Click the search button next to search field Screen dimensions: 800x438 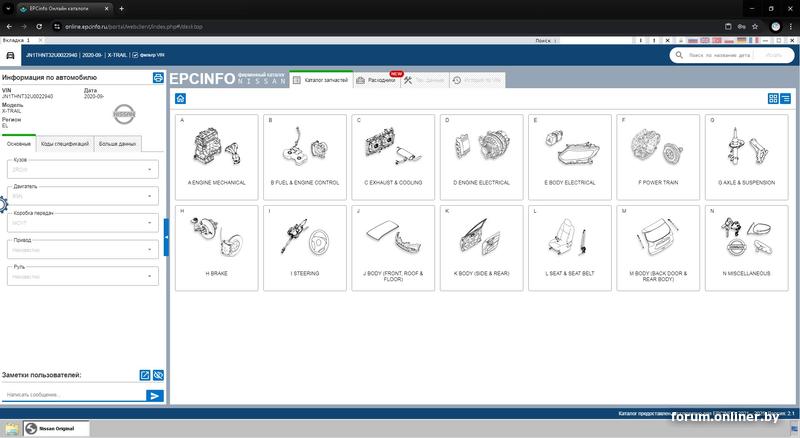pyautogui.click(x=774, y=55)
